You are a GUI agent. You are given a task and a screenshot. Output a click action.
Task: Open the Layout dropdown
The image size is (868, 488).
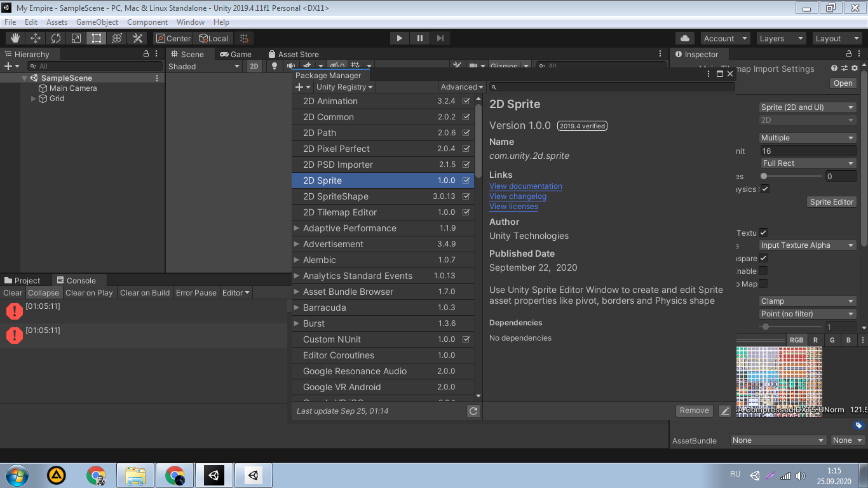coord(837,38)
